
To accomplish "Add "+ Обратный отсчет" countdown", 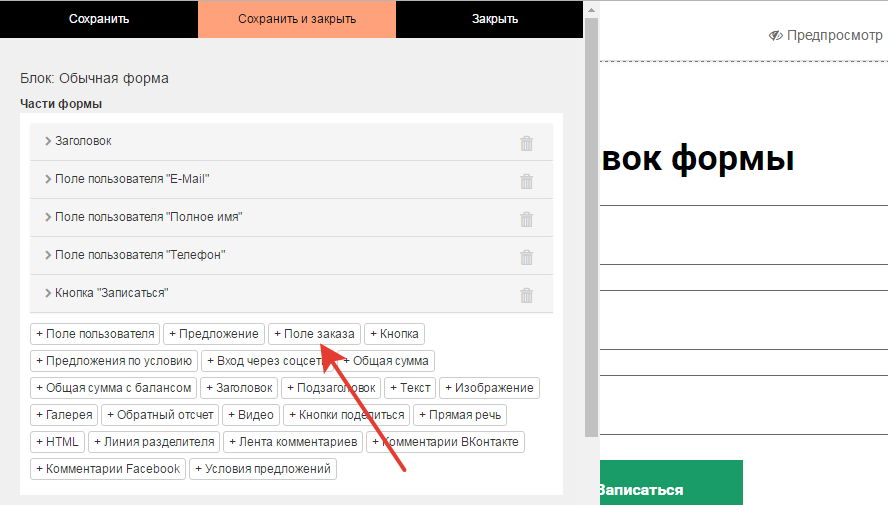I will coord(160,415).
